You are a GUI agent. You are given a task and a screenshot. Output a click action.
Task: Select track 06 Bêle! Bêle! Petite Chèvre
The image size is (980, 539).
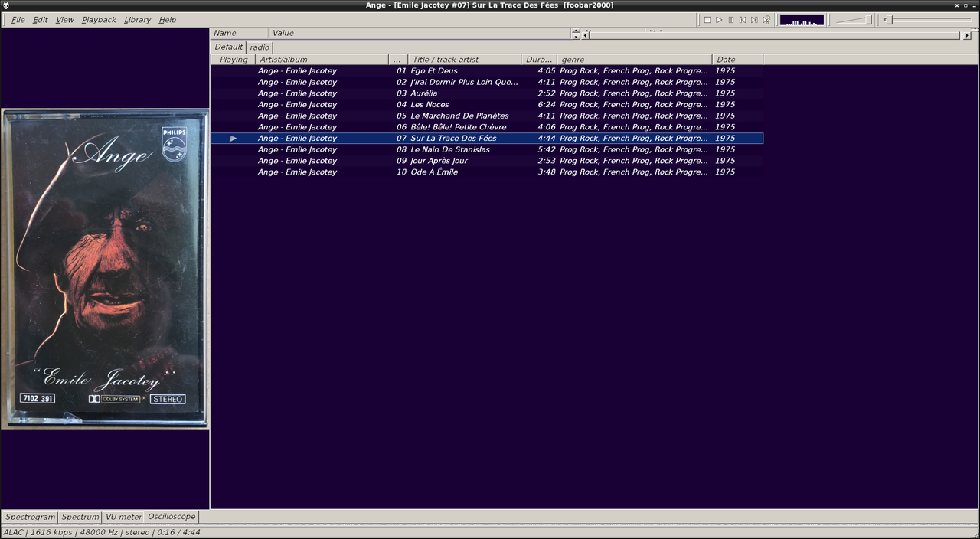pos(487,127)
